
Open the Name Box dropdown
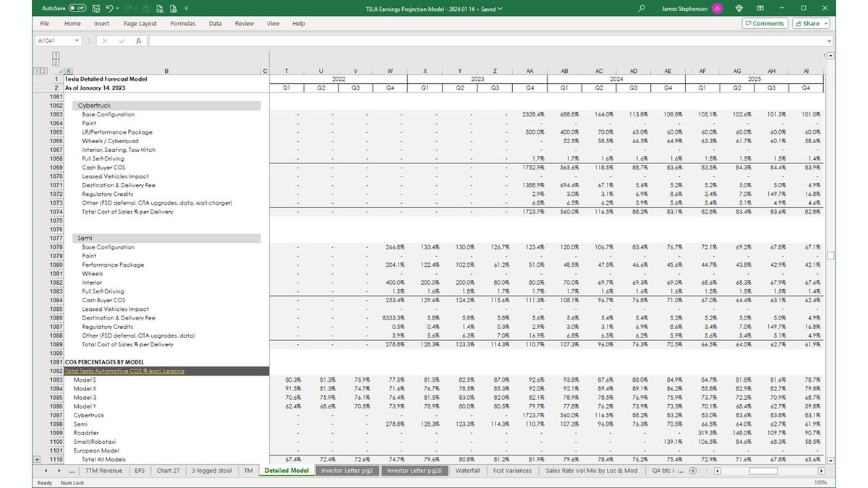pyautogui.click(x=77, y=41)
